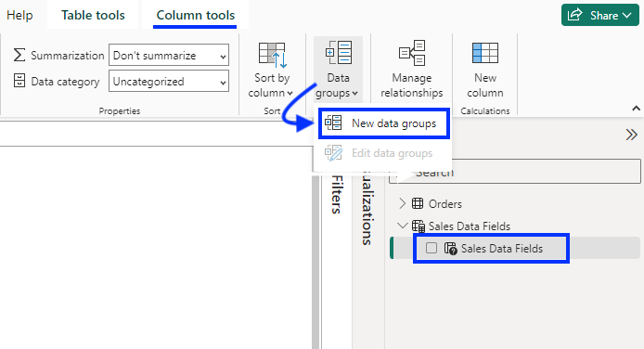Click the Manage relationships icon
This screenshot has width=644, height=349.
tap(412, 53)
